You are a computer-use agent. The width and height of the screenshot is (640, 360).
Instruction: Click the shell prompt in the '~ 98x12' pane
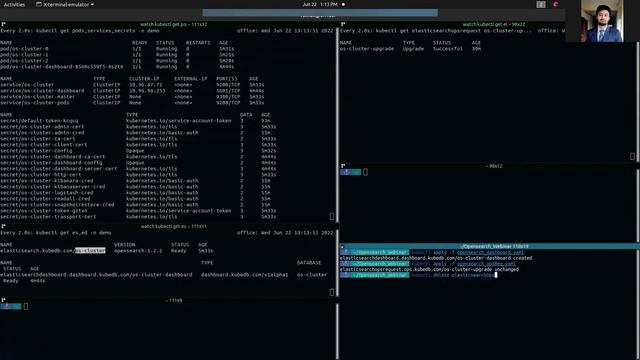(x=351, y=172)
